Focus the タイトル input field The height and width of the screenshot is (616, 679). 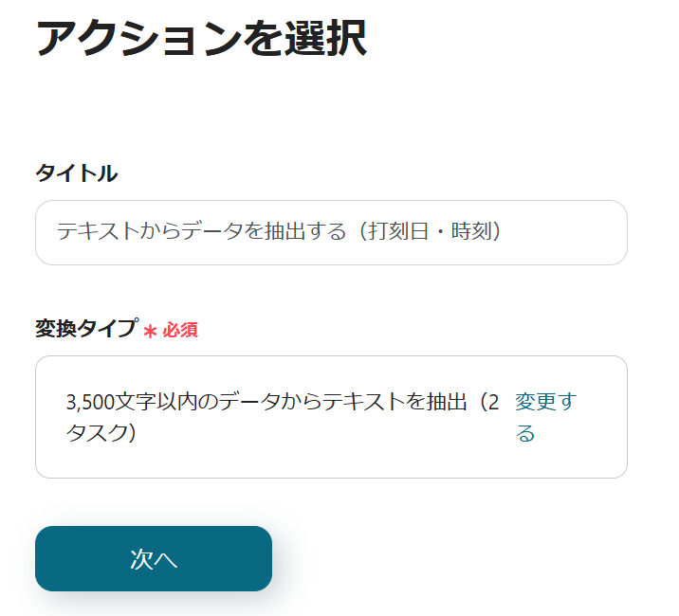[x=331, y=232]
